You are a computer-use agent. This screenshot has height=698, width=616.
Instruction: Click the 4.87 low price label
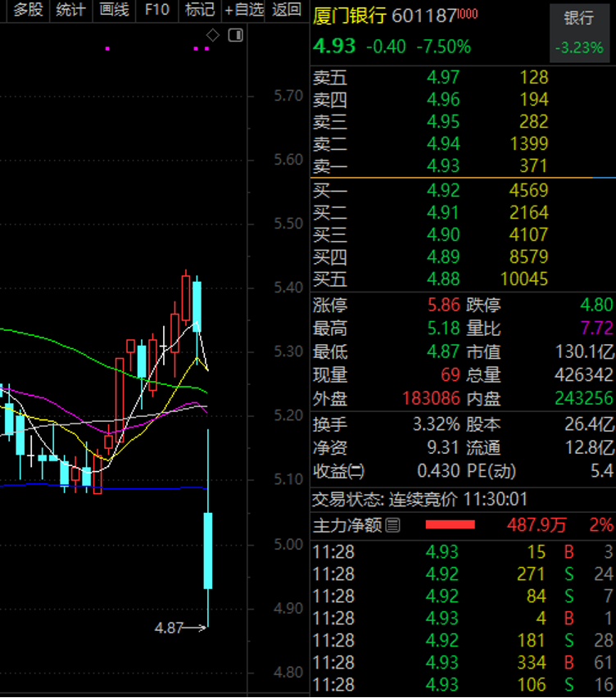[x=169, y=628]
